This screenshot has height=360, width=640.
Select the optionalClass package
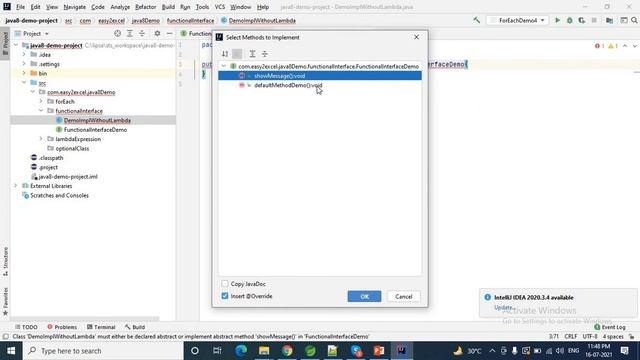tap(72, 149)
